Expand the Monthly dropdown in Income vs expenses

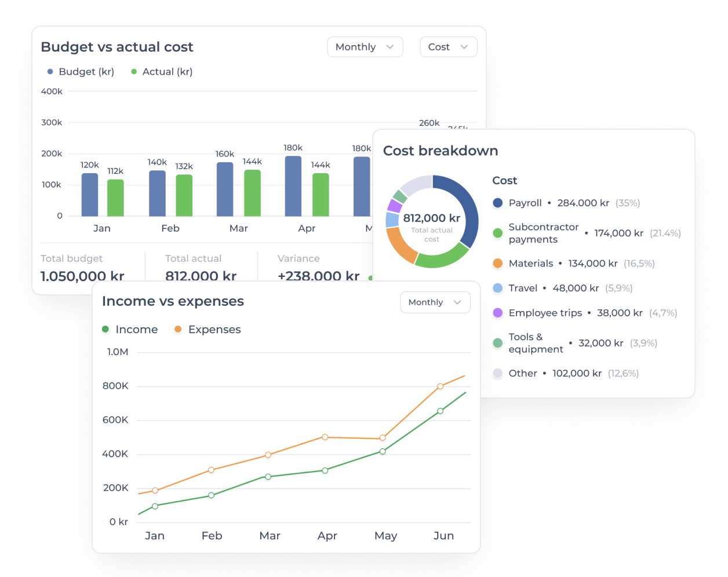click(435, 302)
